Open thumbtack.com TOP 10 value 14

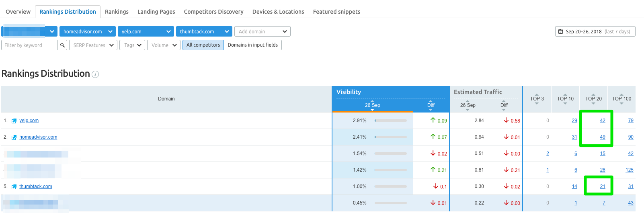574,186
